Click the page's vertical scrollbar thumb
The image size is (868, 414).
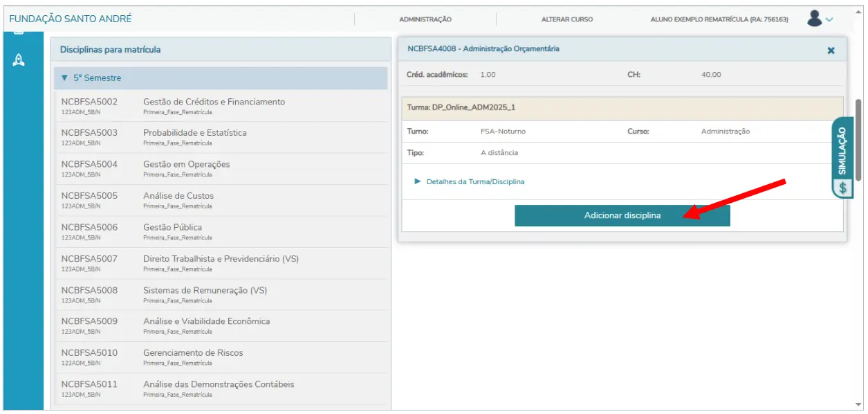click(858, 138)
